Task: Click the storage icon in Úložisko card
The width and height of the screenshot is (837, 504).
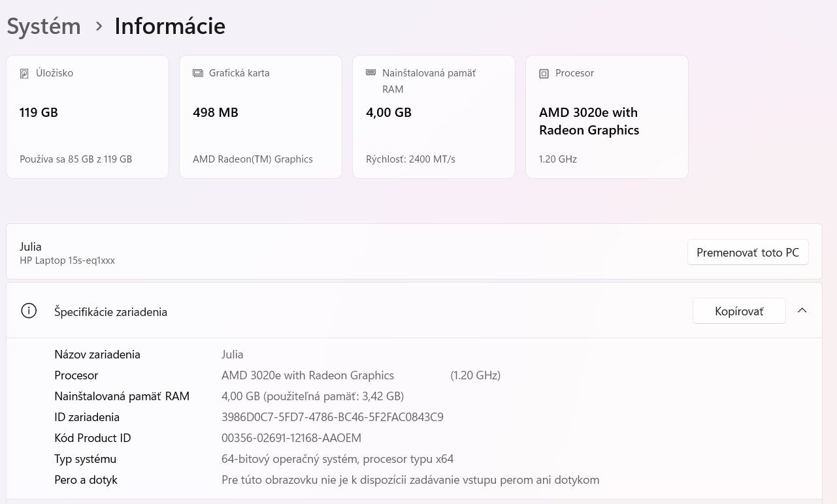Action: tap(24, 74)
